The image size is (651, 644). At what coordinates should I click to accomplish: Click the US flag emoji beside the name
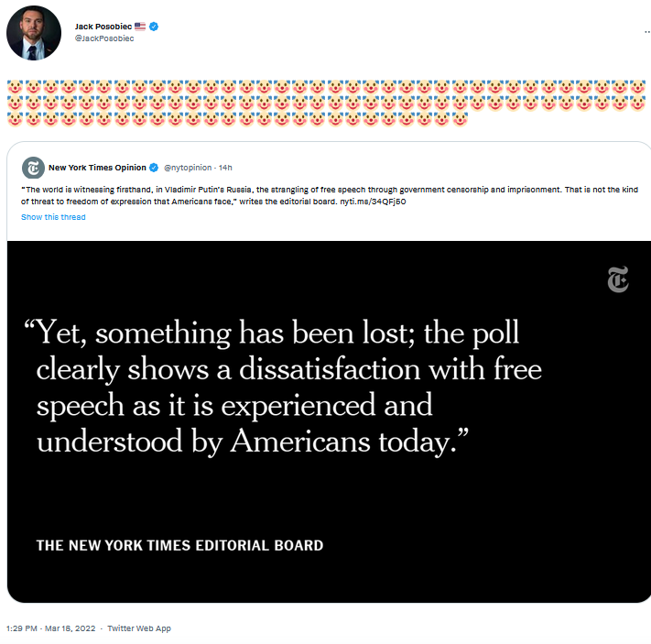[x=140, y=27]
